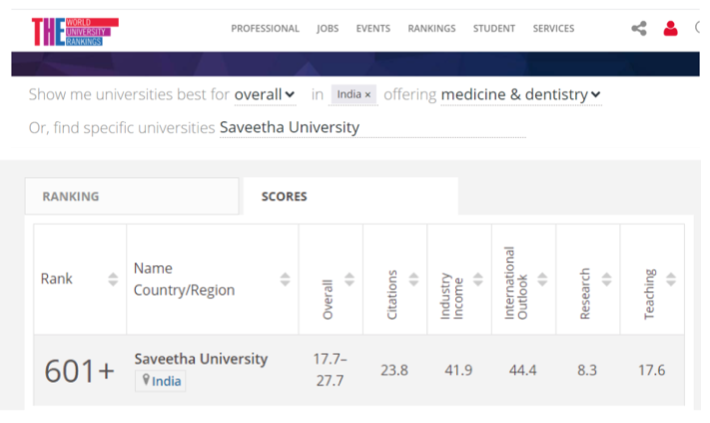710x423 pixels.
Task: Sort by Teaching column arrows
Action: coord(670,280)
